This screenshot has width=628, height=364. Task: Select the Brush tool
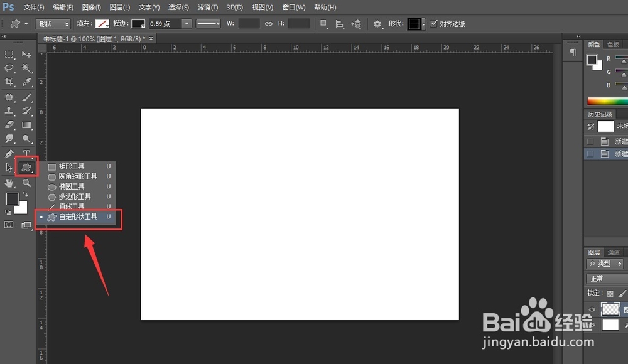tap(26, 97)
